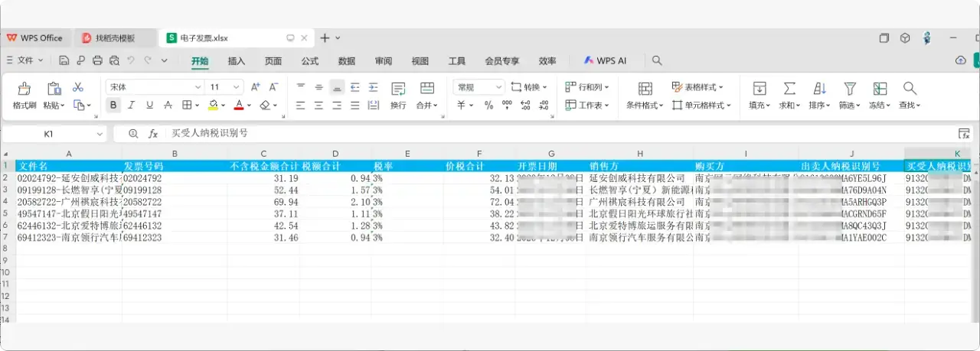This screenshot has height=351, width=980.
Task: Click the increase decimal places icon
Action: pos(526,106)
